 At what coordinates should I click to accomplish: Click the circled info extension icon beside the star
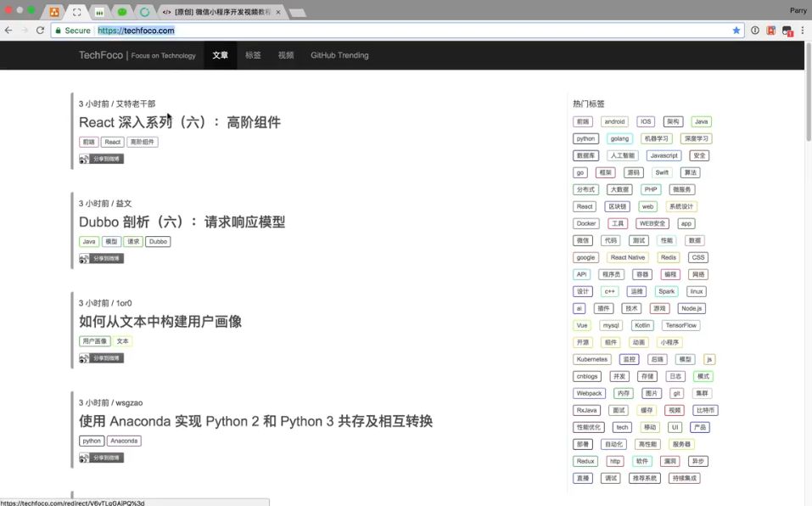pos(755,31)
